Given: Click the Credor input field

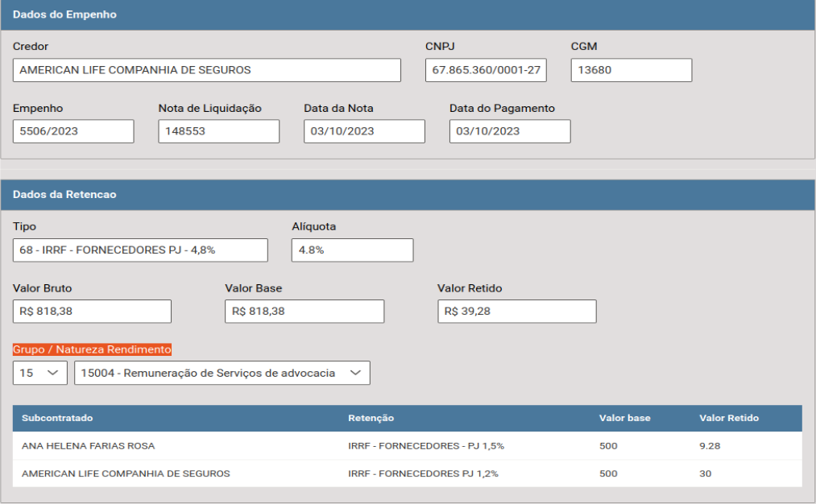Looking at the screenshot, I should (x=206, y=70).
